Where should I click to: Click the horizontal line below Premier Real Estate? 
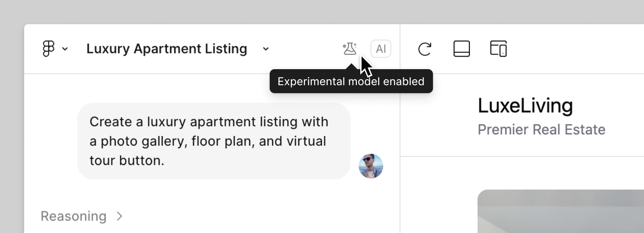(522, 156)
